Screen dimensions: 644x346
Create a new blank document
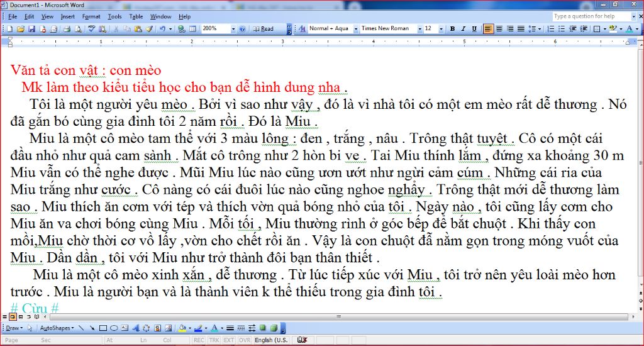tap(9, 29)
